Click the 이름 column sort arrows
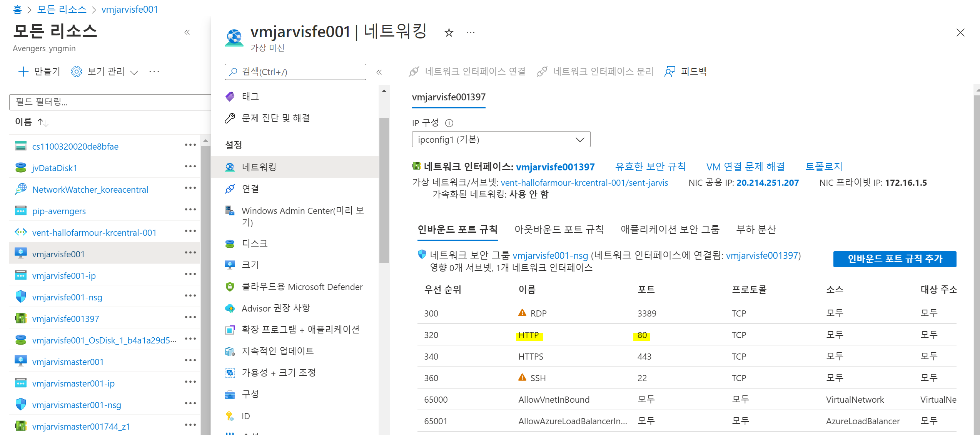 [x=43, y=122]
